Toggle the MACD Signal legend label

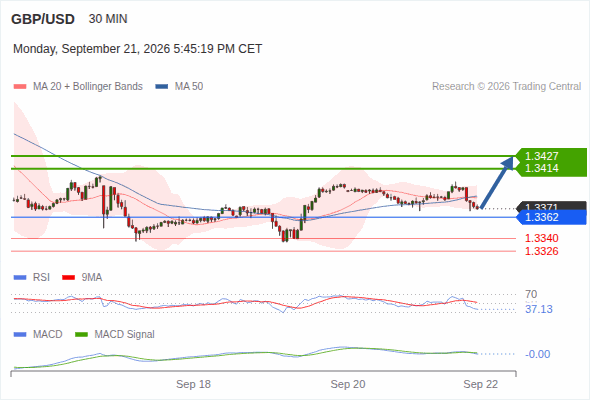(x=125, y=335)
